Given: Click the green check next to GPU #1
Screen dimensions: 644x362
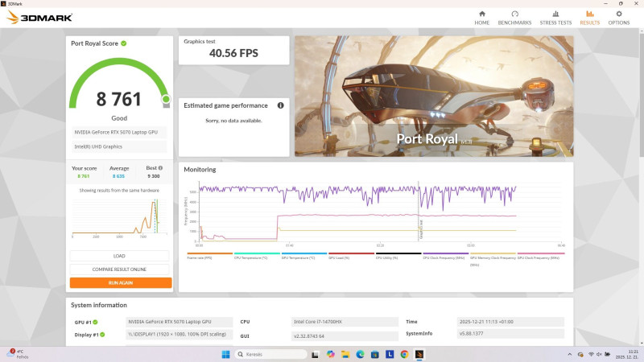Looking at the screenshot, I should tap(95, 323).
